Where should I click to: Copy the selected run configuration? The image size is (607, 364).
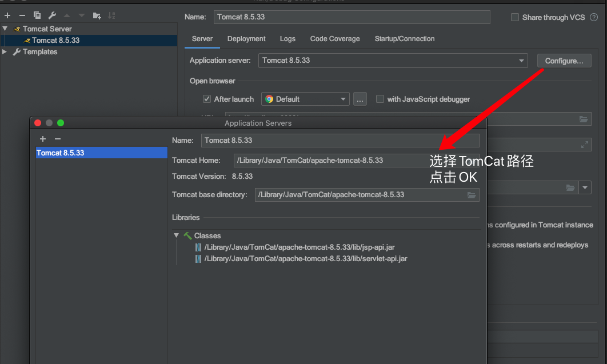[37, 15]
